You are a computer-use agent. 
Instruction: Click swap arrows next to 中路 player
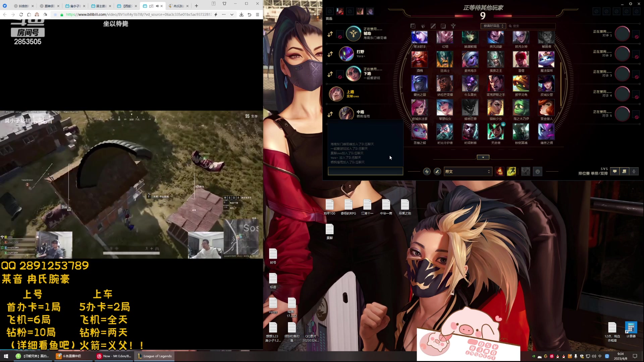coord(330,114)
